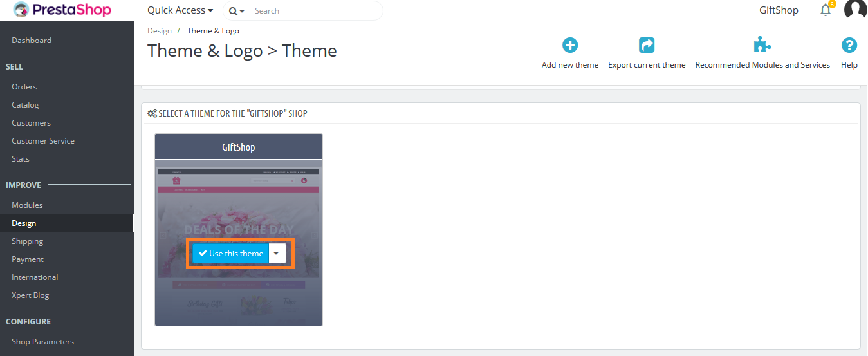Viewport: 868px width, 356px height.
Task: Click the GiftShop theme preview thumbnail
Action: pyautogui.click(x=239, y=243)
